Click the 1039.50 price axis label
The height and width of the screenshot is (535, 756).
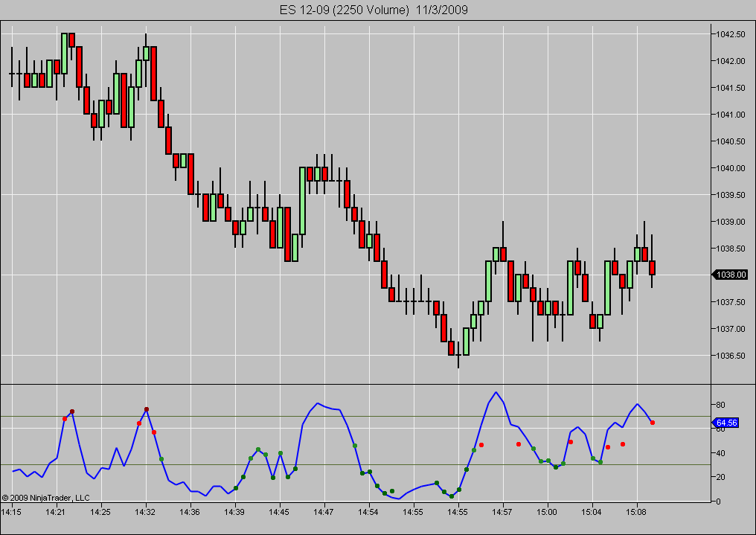coord(731,195)
